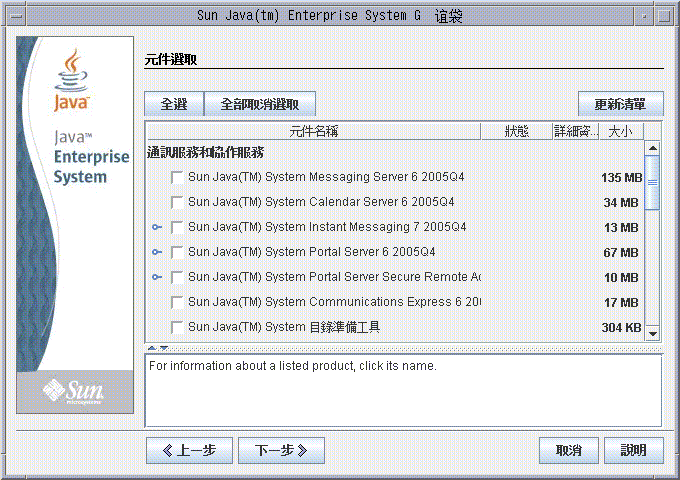Click the 通訊服務和協作服務 group heading
The height and width of the screenshot is (480, 680).
point(205,152)
